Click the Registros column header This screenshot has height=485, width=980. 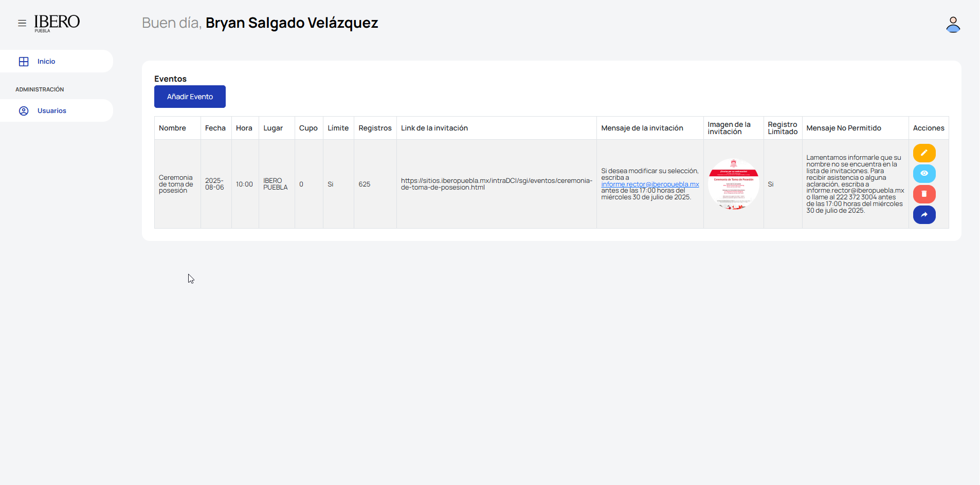tap(375, 128)
